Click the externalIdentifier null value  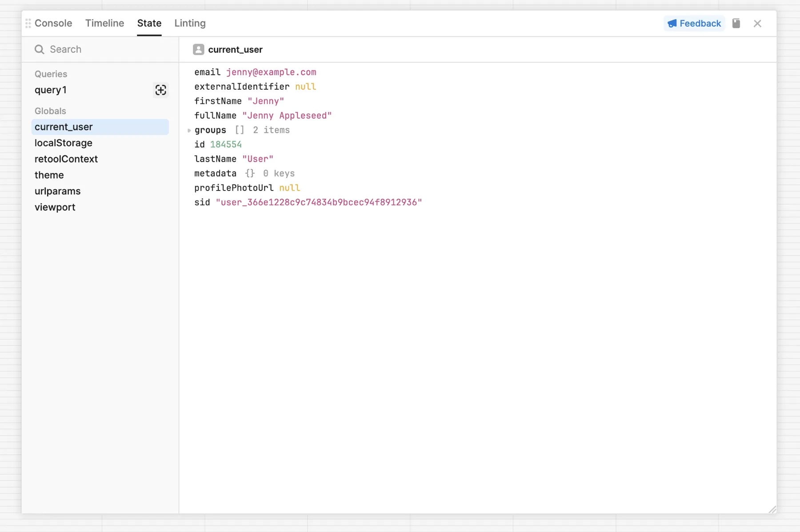coord(305,87)
